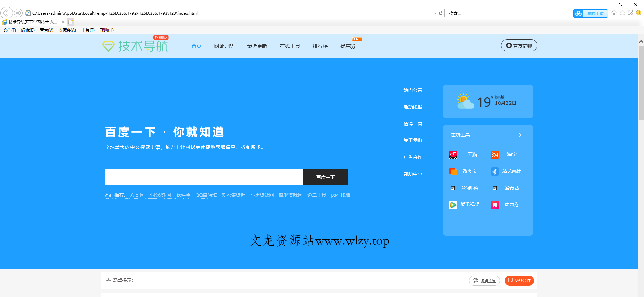This screenshot has width=644, height=297.
Task: Select 活动线报 in the side menu
Action: [413, 107]
